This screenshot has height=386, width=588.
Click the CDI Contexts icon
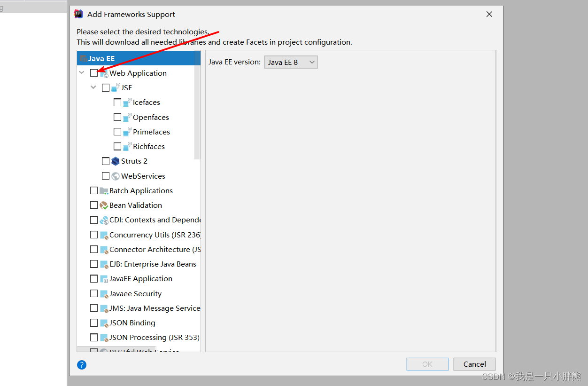(104, 220)
